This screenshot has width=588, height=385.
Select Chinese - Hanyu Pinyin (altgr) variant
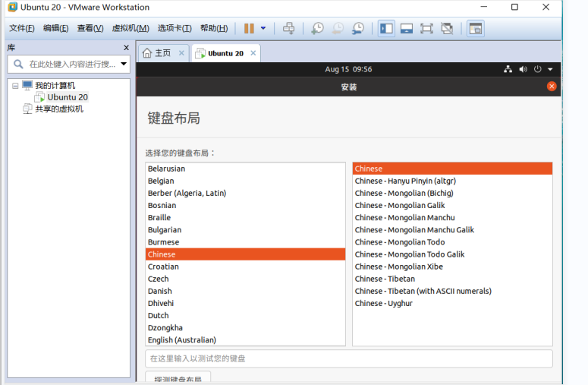[452, 181]
